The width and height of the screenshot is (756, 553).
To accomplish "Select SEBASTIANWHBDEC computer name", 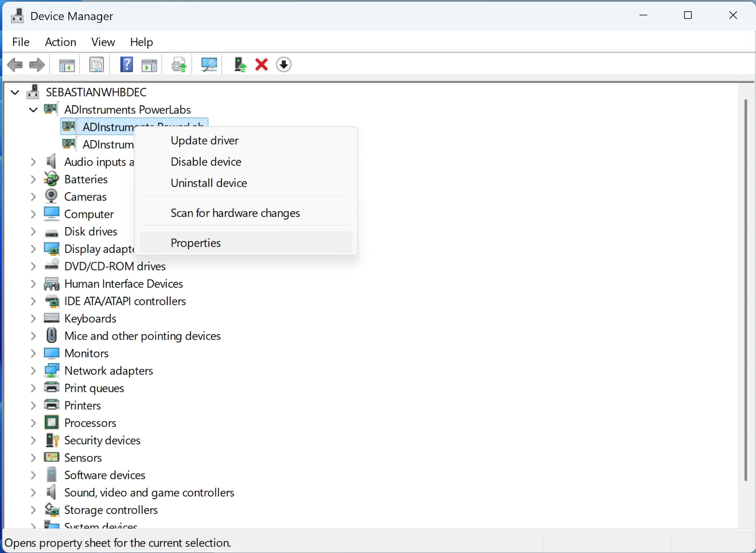I will click(96, 92).
